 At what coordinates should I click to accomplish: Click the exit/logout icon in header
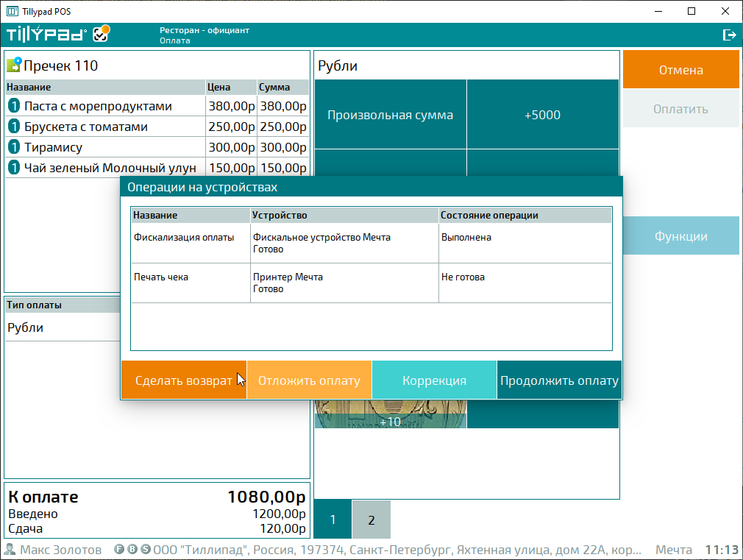point(729,35)
